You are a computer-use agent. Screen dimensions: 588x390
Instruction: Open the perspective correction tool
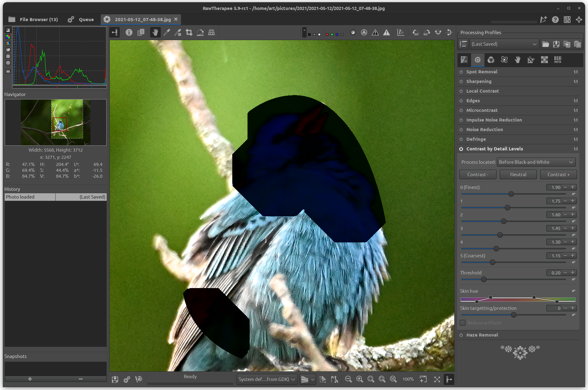(x=211, y=32)
